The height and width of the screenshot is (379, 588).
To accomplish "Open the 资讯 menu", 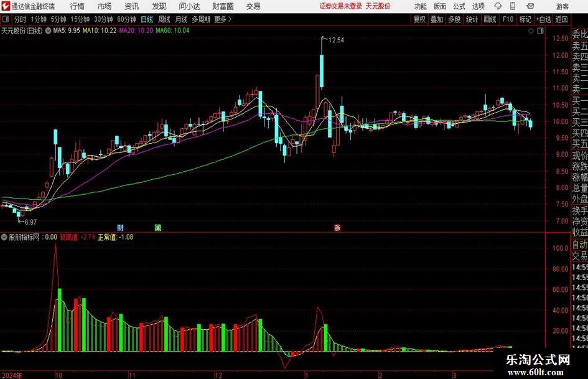I will coord(132,6).
